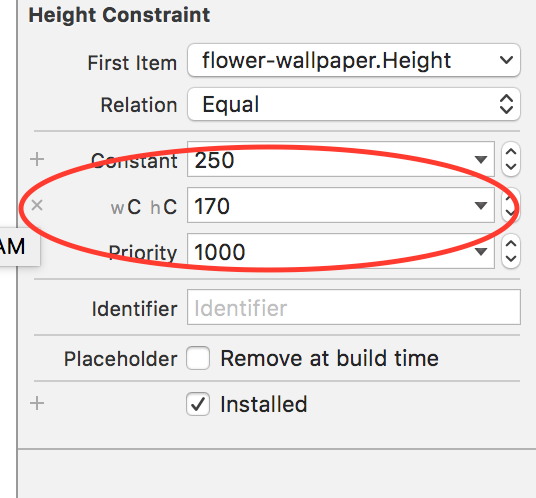
Task: Click the Remove at build time label
Action: [x=330, y=359]
